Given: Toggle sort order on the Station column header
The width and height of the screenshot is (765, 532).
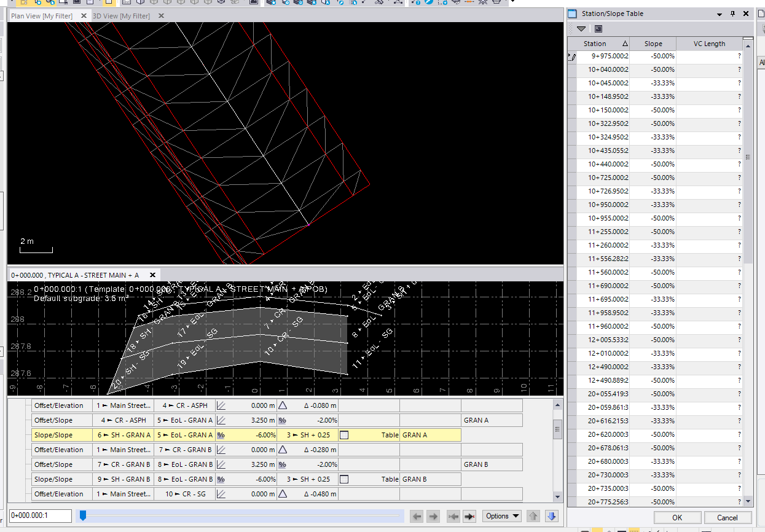Looking at the screenshot, I should click(x=594, y=43).
